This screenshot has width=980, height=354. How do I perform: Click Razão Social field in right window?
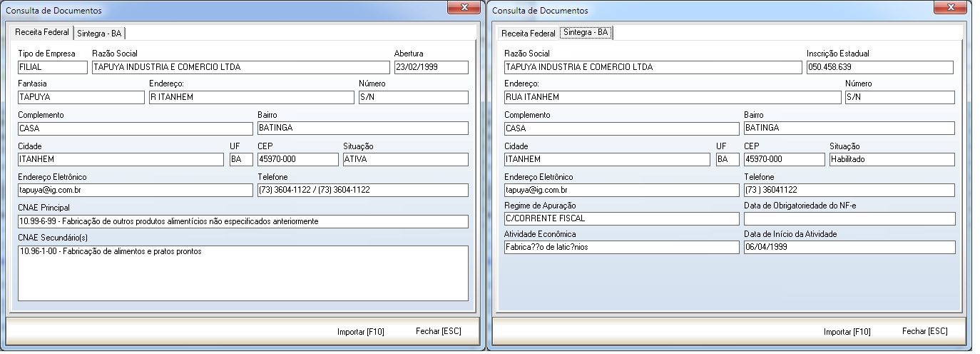[653, 67]
